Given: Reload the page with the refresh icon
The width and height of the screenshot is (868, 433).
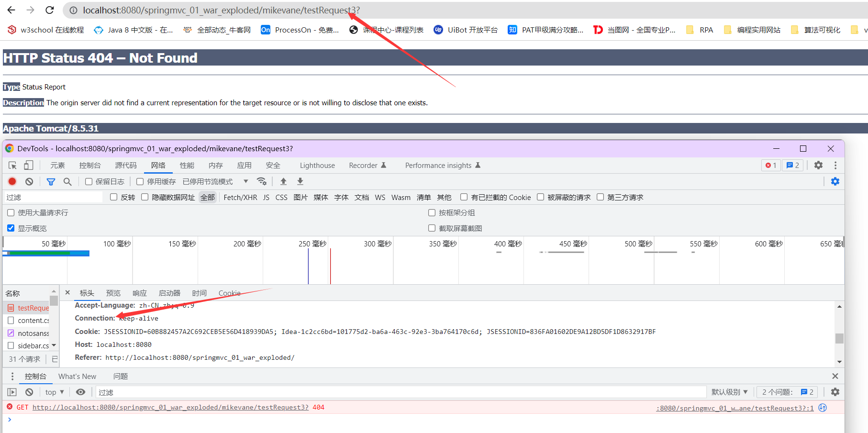Looking at the screenshot, I should click(x=49, y=10).
